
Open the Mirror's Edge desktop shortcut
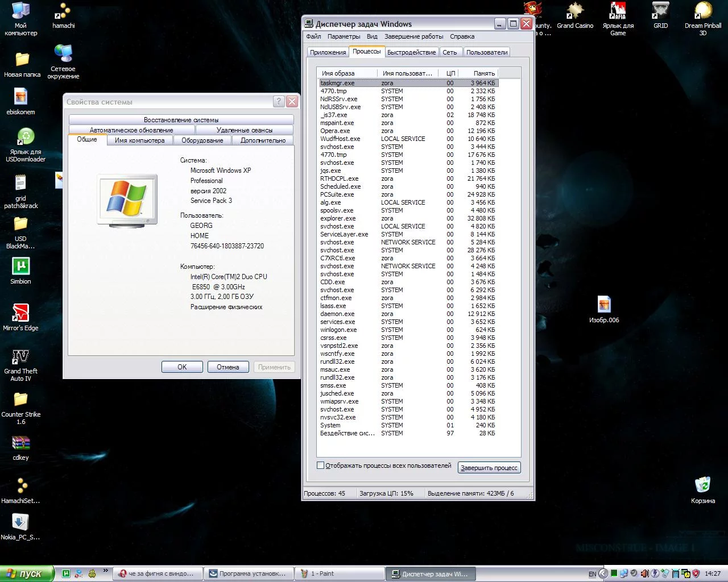20,313
